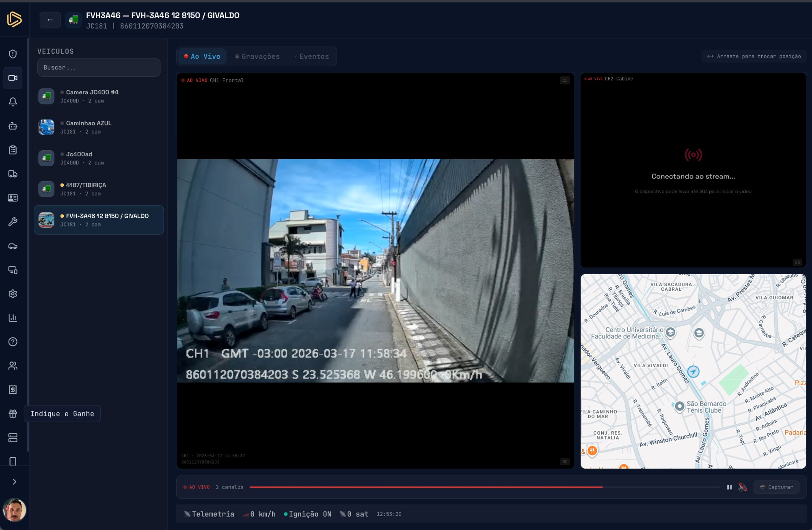
Task: Open the shield alert sidebar icon
Action: (13, 54)
